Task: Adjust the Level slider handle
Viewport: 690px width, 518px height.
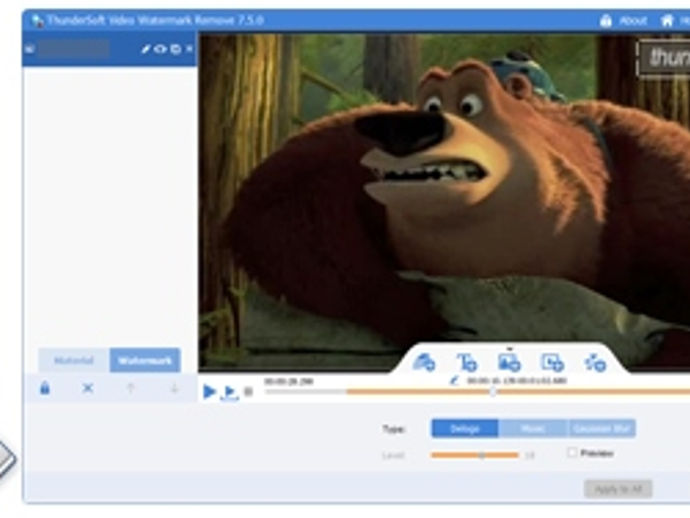Action: (x=482, y=455)
